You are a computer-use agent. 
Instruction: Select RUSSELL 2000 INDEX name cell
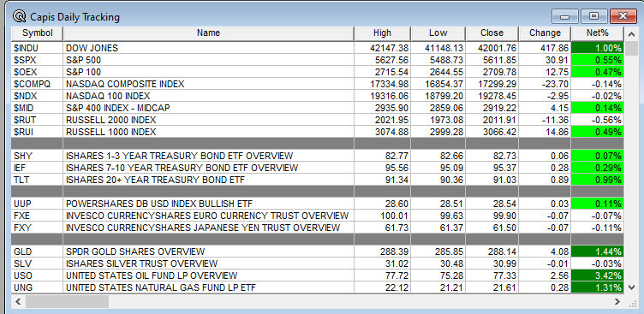[x=208, y=120]
